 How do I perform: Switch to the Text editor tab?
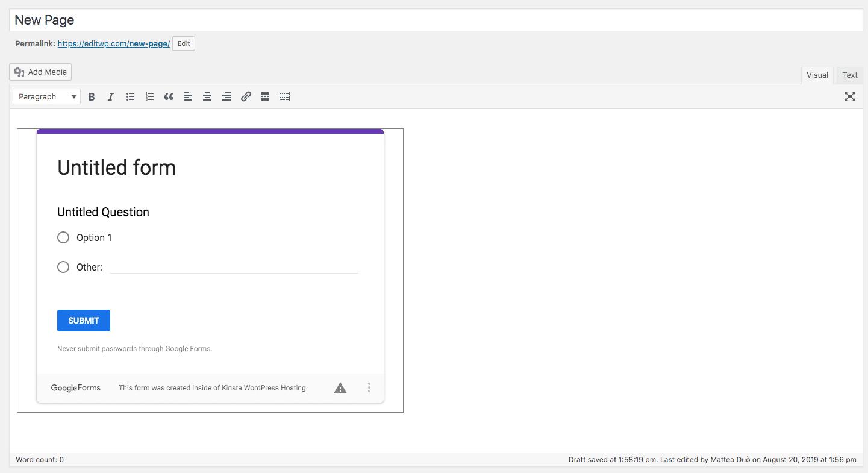tap(849, 75)
